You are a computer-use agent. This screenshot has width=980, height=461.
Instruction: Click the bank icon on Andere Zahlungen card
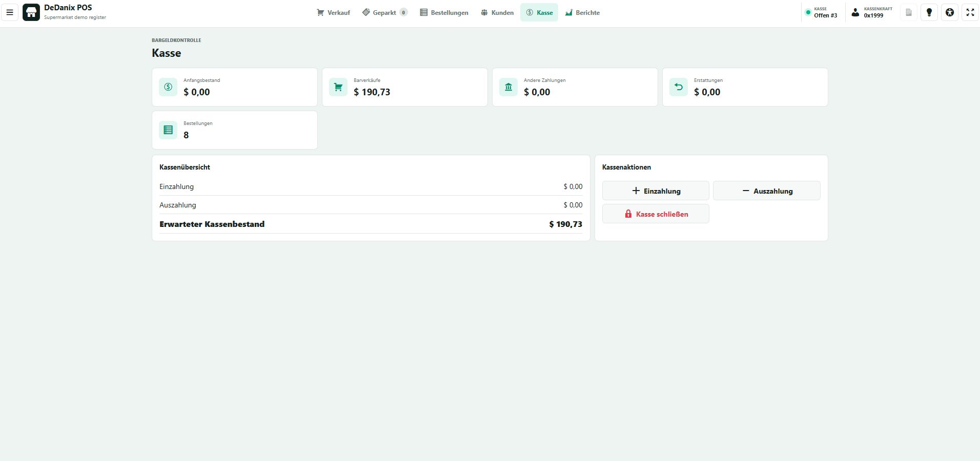pos(508,87)
